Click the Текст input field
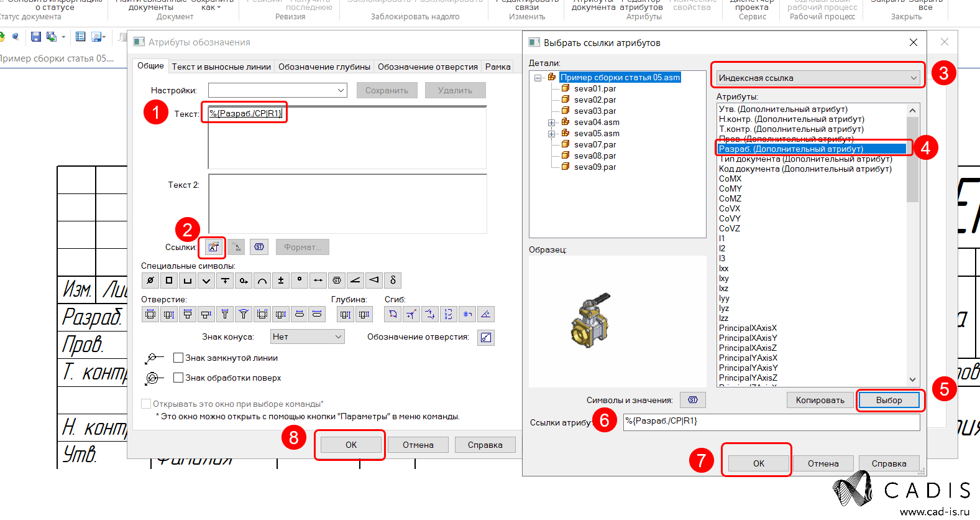 (347, 137)
